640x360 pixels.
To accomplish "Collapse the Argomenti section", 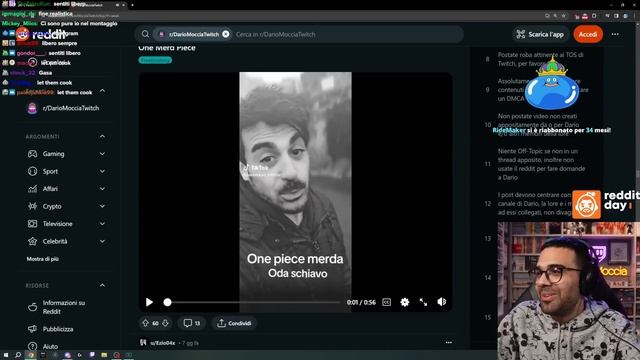I will [x=102, y=136].
